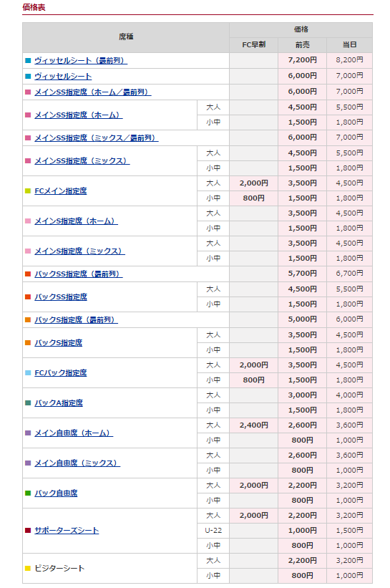
Task: Open the バック自由席 link
Action: [57, 493]
